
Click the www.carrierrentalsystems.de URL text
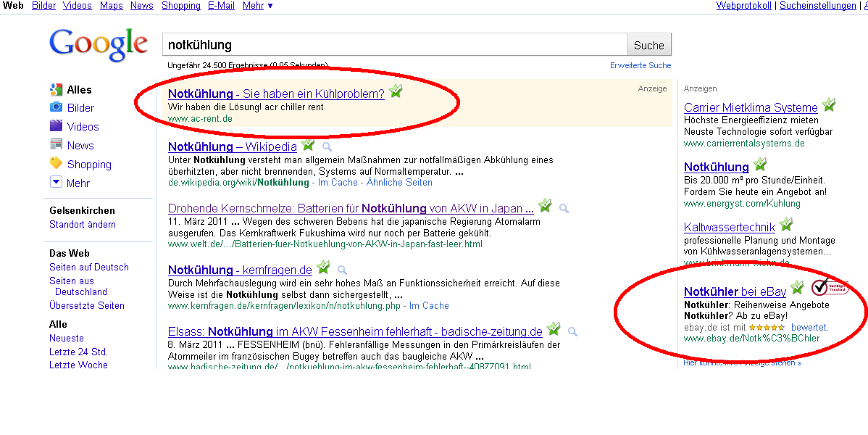coord(744,143)
